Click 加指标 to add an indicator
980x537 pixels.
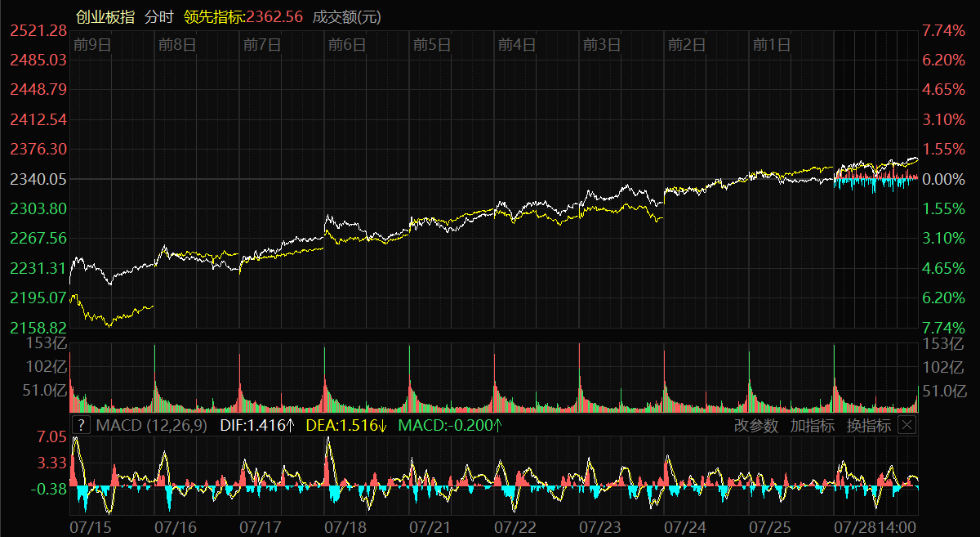click(812, 425)
